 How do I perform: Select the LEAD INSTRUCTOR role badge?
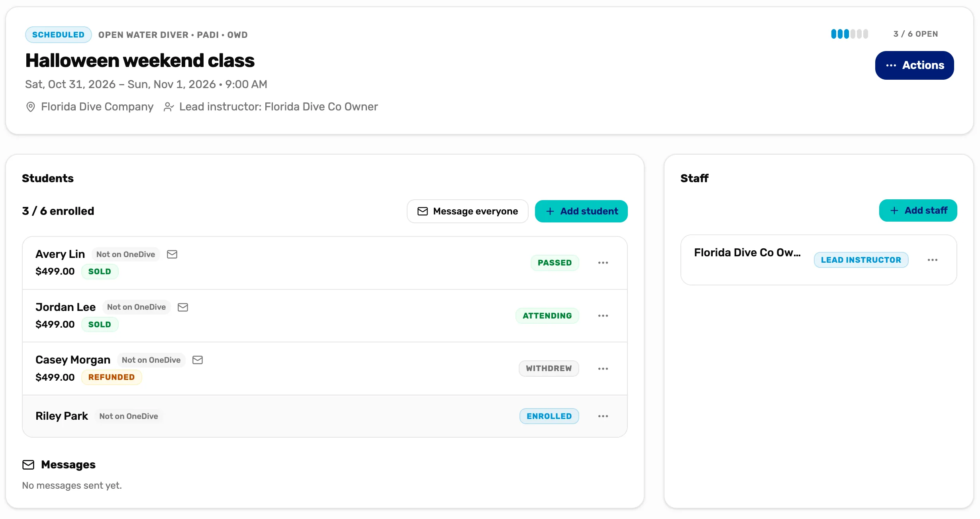861,260
